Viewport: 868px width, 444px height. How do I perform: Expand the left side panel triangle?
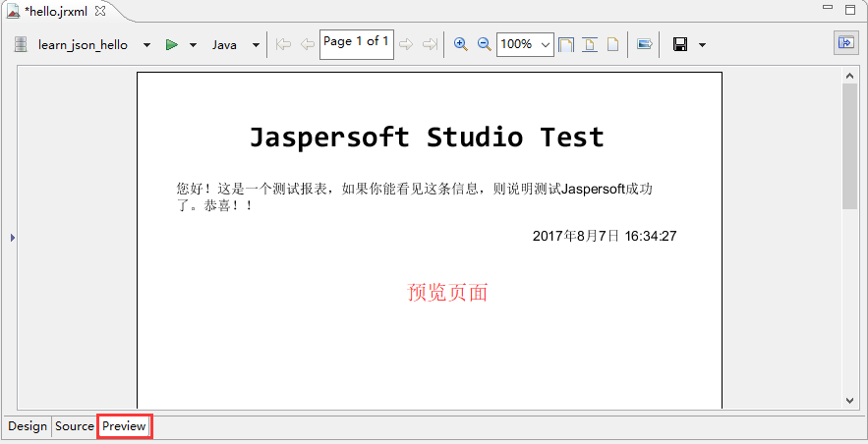tap(12, 238)
